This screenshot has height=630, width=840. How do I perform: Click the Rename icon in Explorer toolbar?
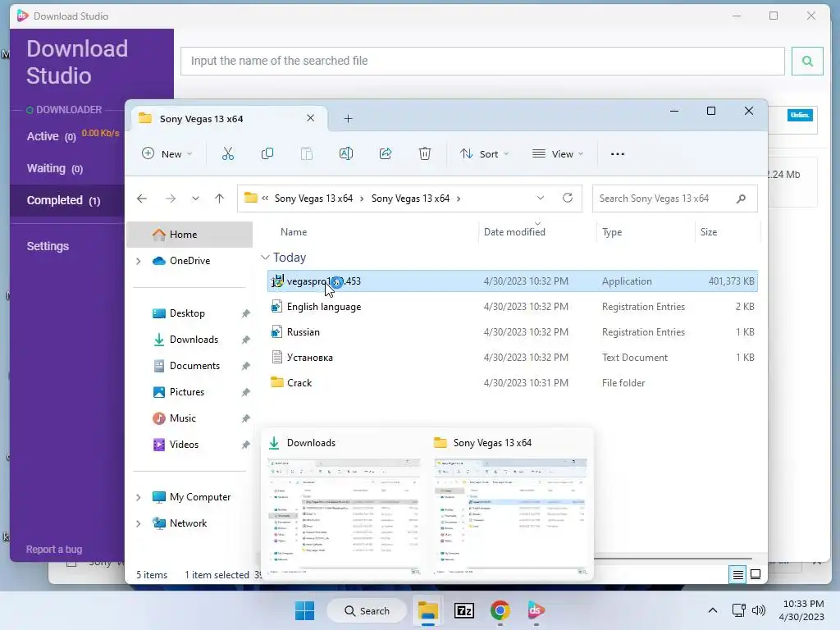click(346, 153)
